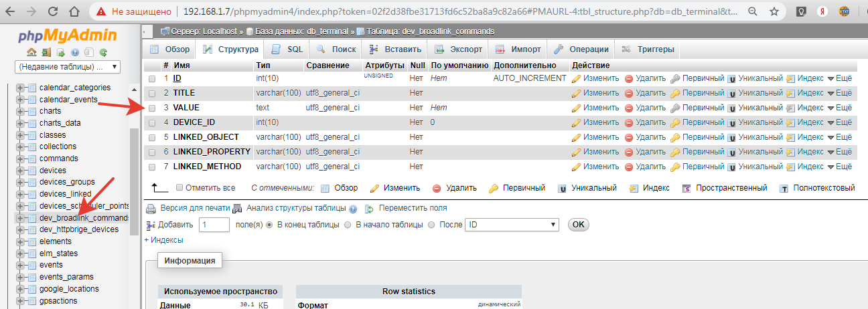Open the documentation help icon in sidebar
The height and width of the screenshot is (309, 868).
(x=74, y=52)
